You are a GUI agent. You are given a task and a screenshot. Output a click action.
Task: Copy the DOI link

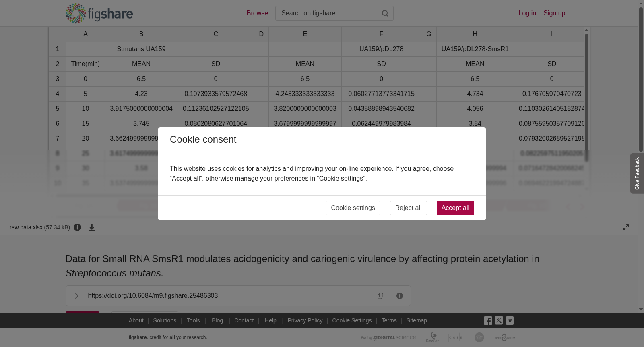(380, 296)
